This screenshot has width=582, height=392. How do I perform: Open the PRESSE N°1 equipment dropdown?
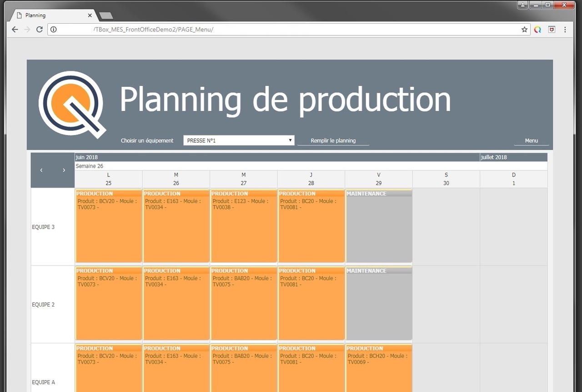pos(239,141)
